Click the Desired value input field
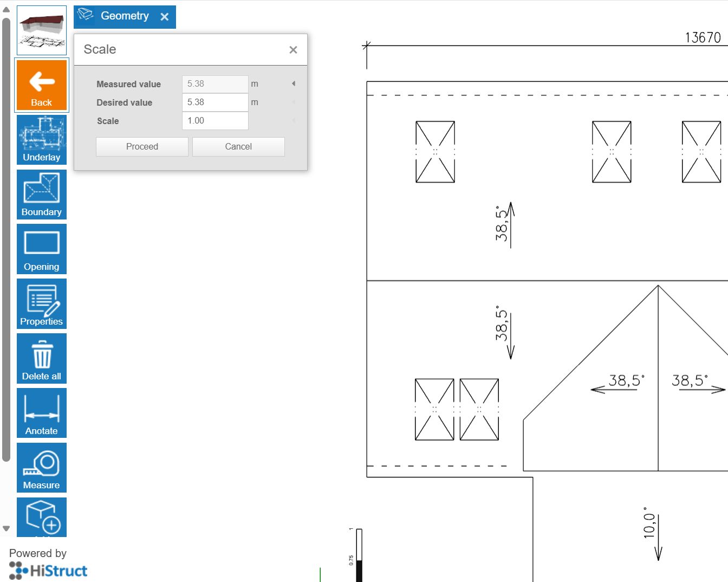This screenshot has width=728, height=582. pos(215,102)
